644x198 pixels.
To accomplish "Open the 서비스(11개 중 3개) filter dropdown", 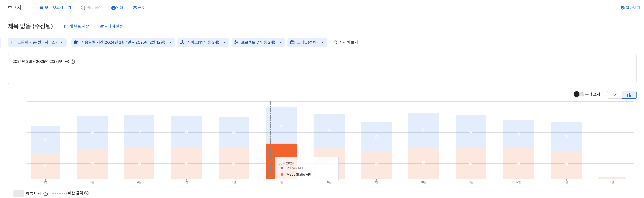I will tap(203, 42).
